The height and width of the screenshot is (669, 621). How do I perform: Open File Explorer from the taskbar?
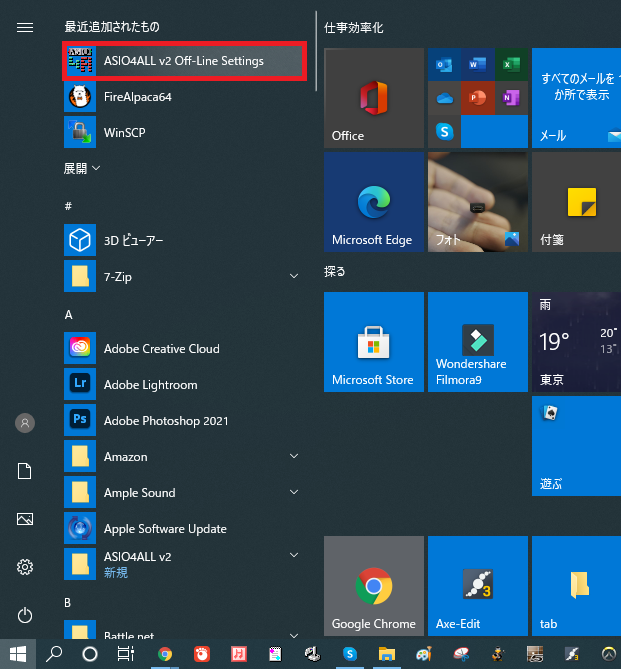pyautogui.click(x=387, y=654)
